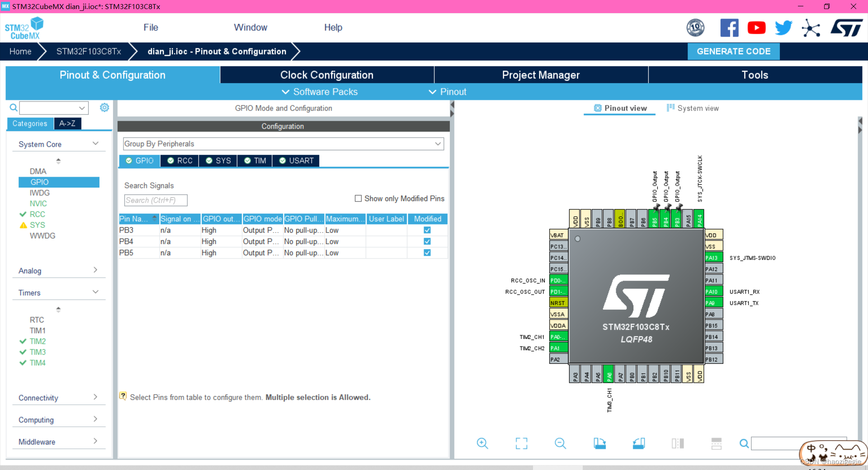Switch to System view
868x470 pixels.
point(693,108)
